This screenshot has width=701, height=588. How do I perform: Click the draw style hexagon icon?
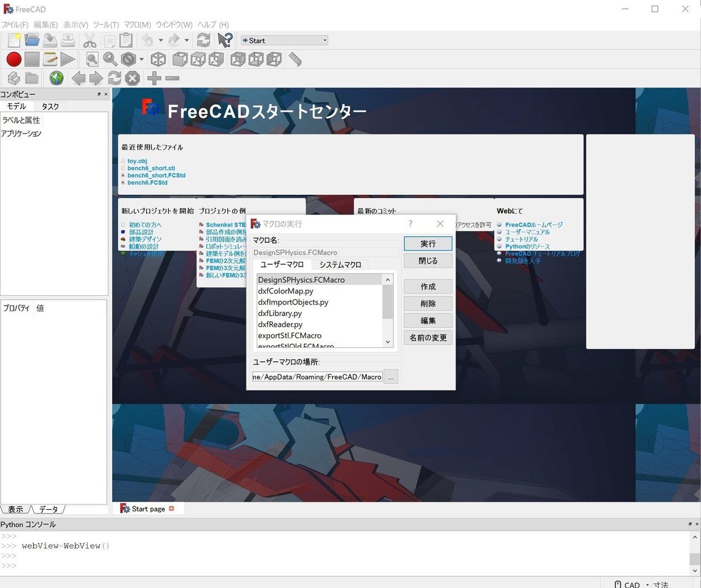129,59
